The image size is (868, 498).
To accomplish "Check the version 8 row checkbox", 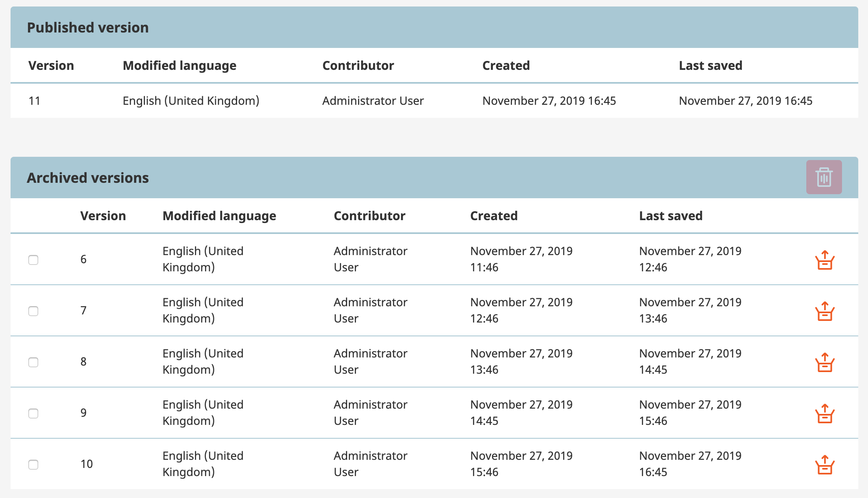I will coord(33,362).
